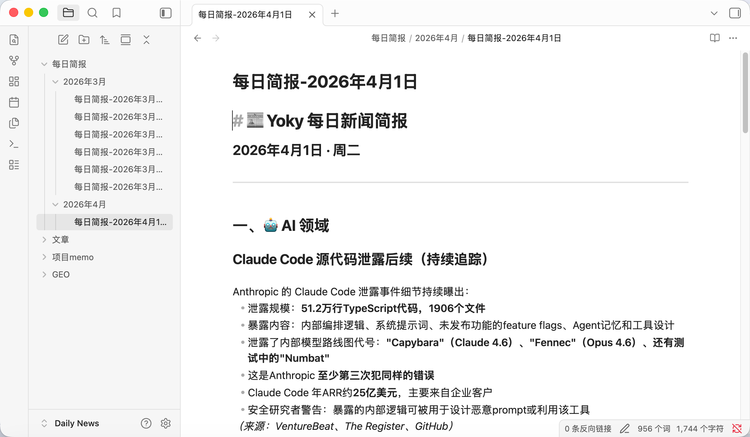Screen dimensions: 750x437
Task: Toggle the left sidebar
Action: tap(165, 13)
